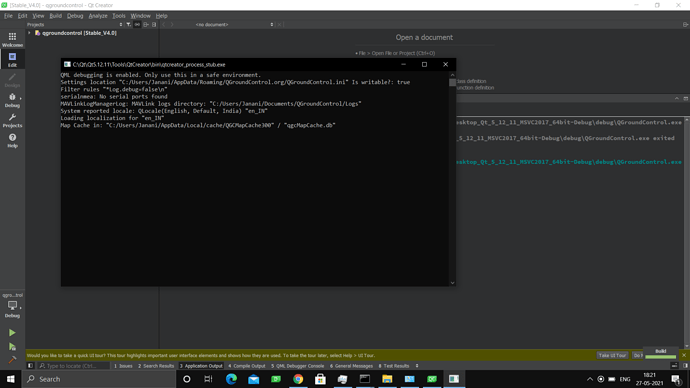
Task: Filter the Projects tree
Action: tap(128, 25)
